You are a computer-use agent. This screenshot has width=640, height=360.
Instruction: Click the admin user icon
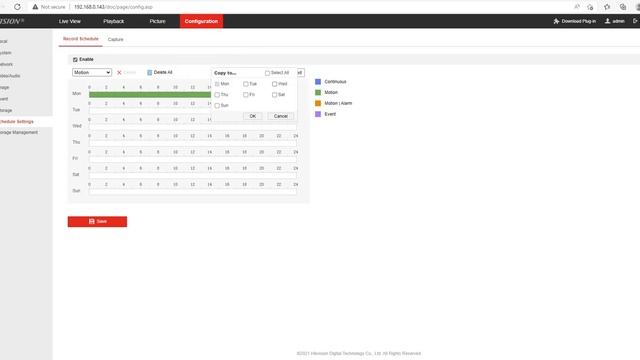[x=607, y=21]
